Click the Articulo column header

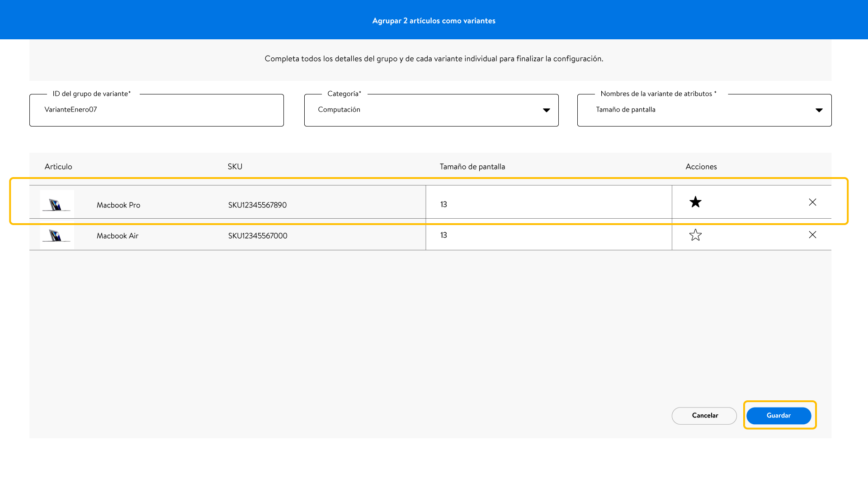tap(58, 167)
